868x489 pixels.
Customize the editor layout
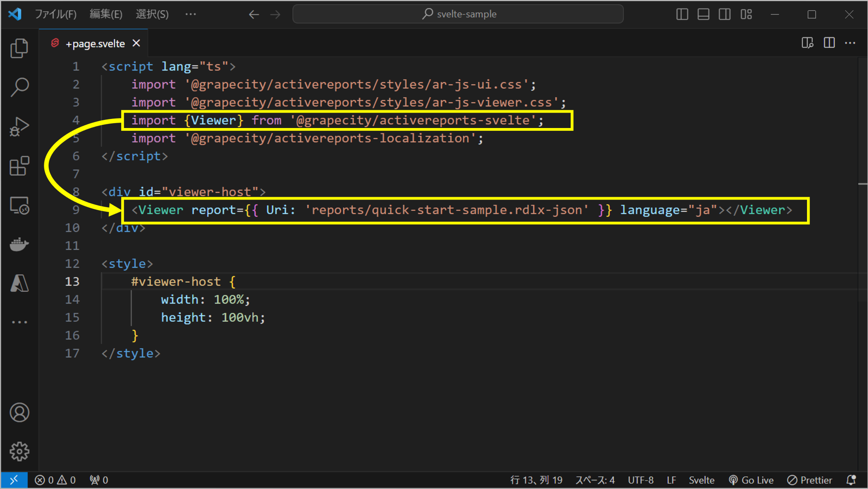(746, 14)
